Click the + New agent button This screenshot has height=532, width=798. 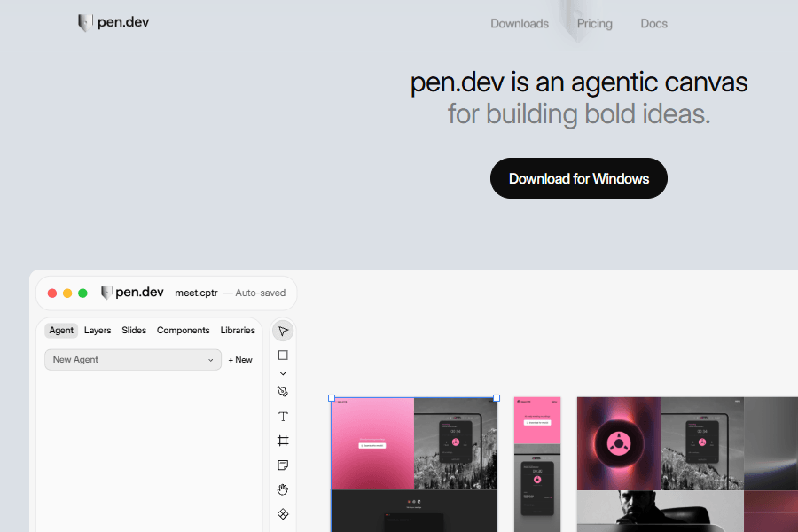tap(240, 360)
